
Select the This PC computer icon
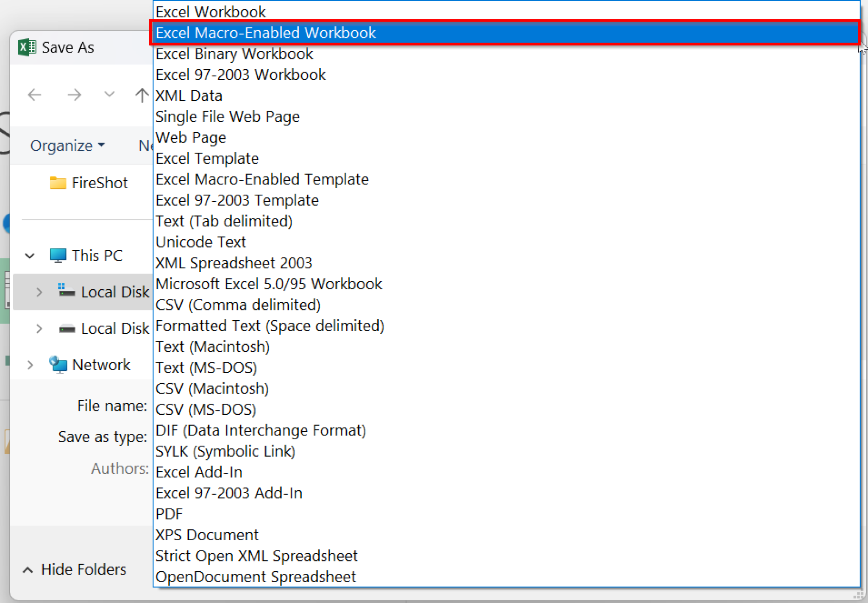(x=58, y=255)
